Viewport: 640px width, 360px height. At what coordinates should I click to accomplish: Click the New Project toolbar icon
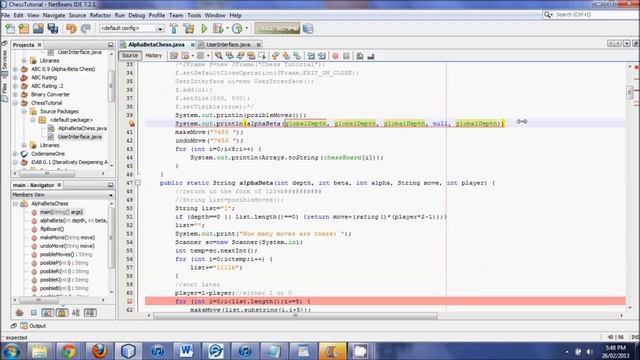[24, 29]
